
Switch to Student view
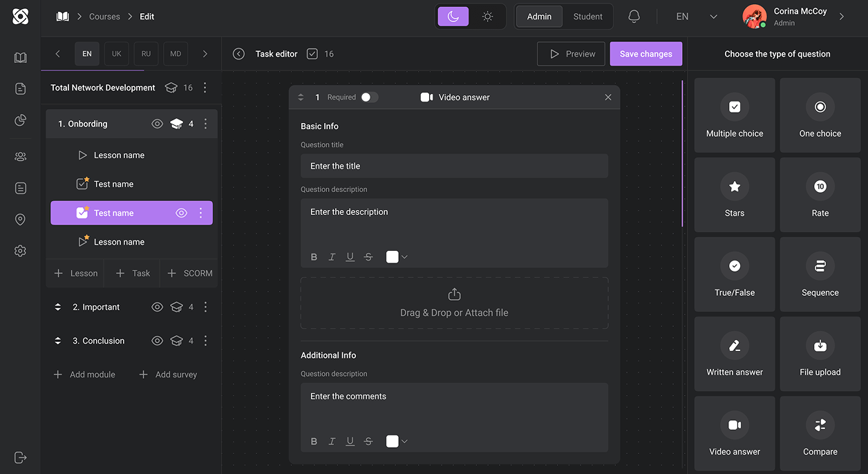click(587, 17)
